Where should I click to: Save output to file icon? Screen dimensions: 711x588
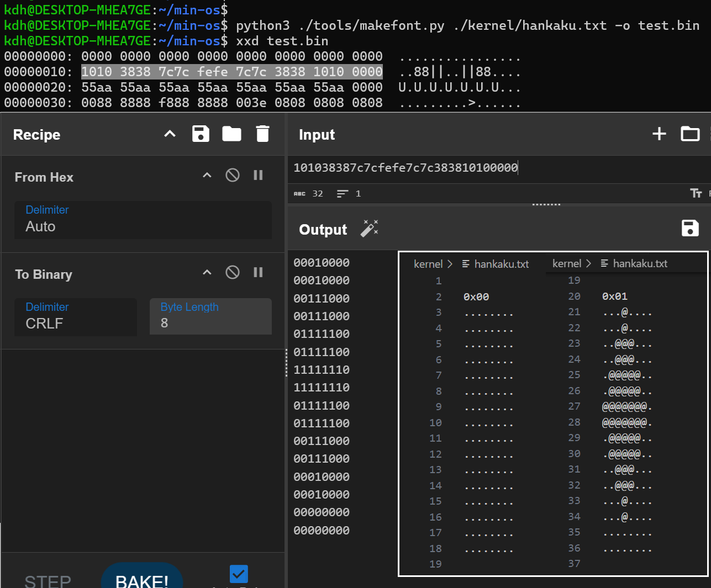click(x=690, y=229)
